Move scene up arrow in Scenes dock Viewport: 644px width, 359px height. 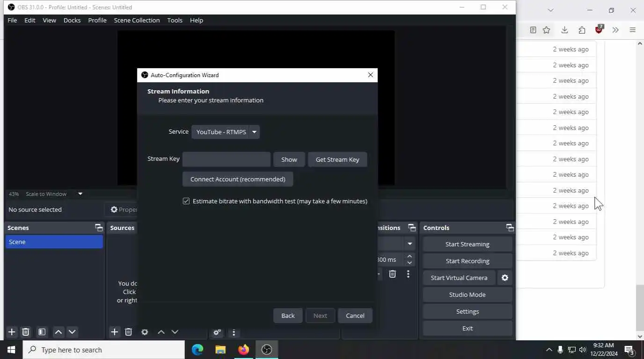coord(59,332)
